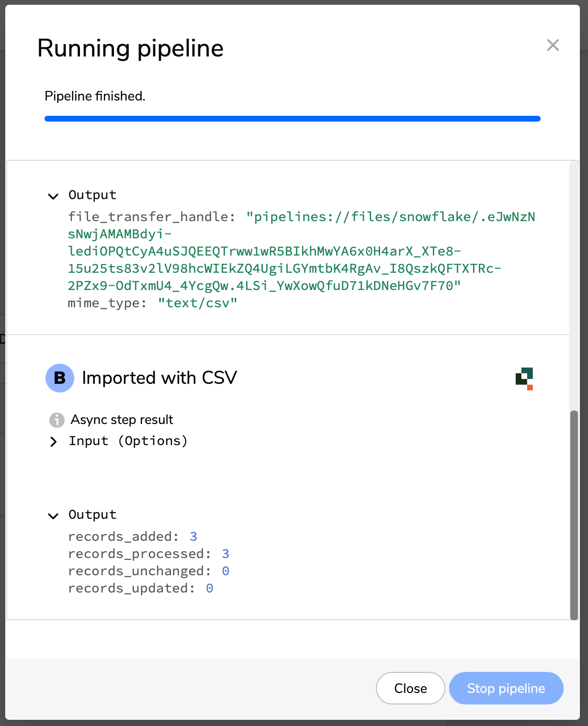
Task: Click the Stop pipeline button
Action: [x=506, y=688]
